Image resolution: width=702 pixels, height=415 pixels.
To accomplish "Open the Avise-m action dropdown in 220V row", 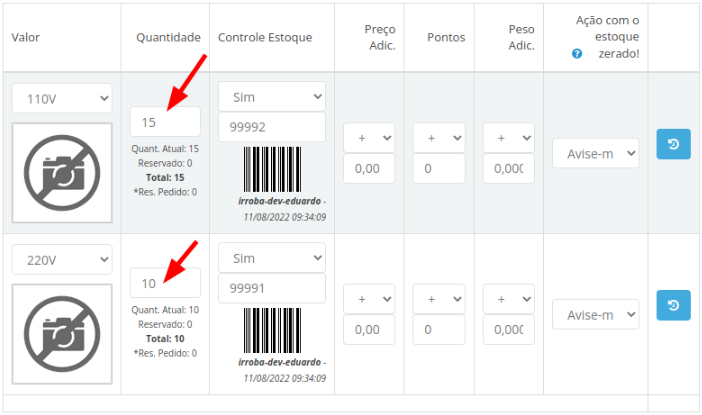I will click(x=596, y=315).
